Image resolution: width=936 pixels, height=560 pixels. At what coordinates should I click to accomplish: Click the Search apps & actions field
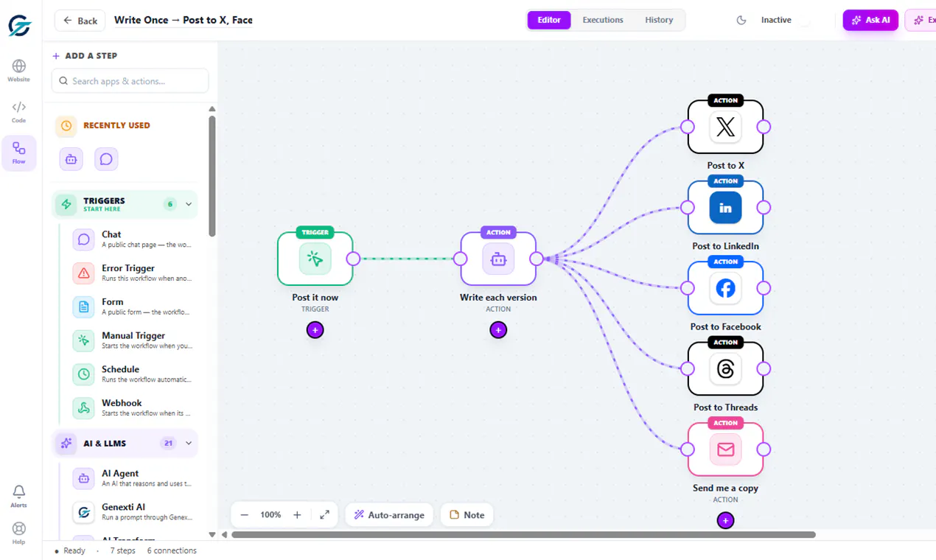coord(130,81)
